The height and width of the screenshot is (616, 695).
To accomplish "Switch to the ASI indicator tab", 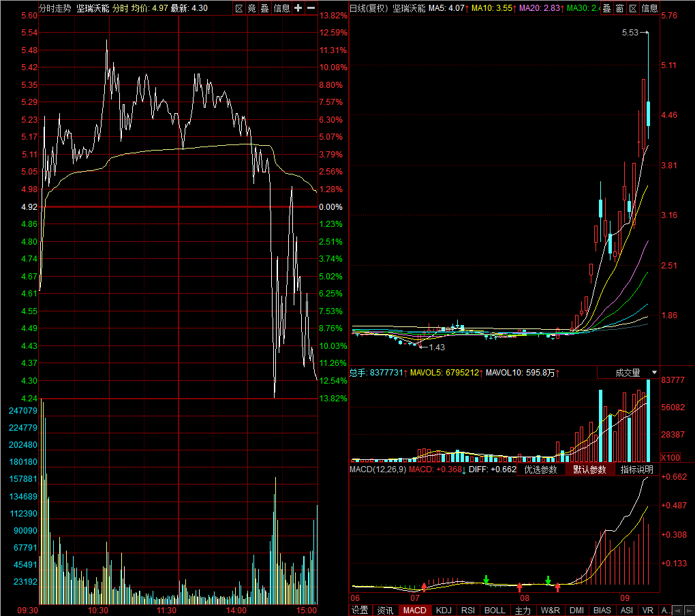I will click(627, 611).
